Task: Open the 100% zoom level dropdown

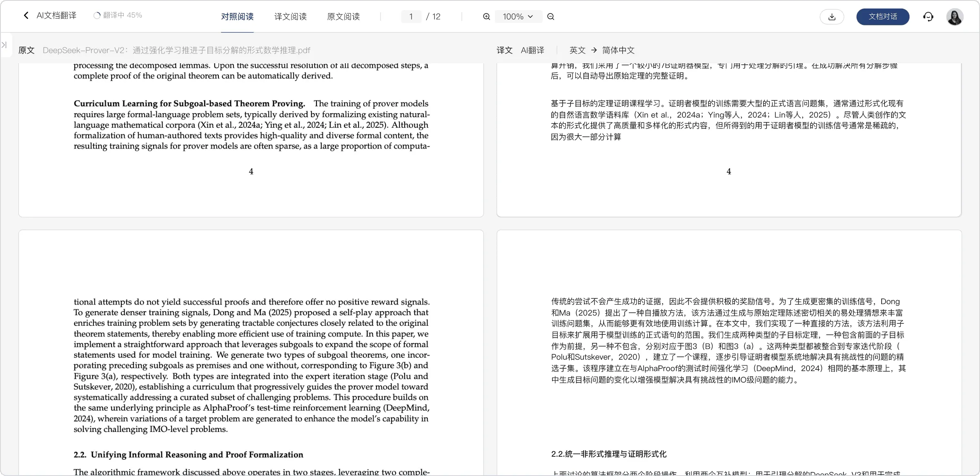Action: pyautogui.click(x=518, y=17)
